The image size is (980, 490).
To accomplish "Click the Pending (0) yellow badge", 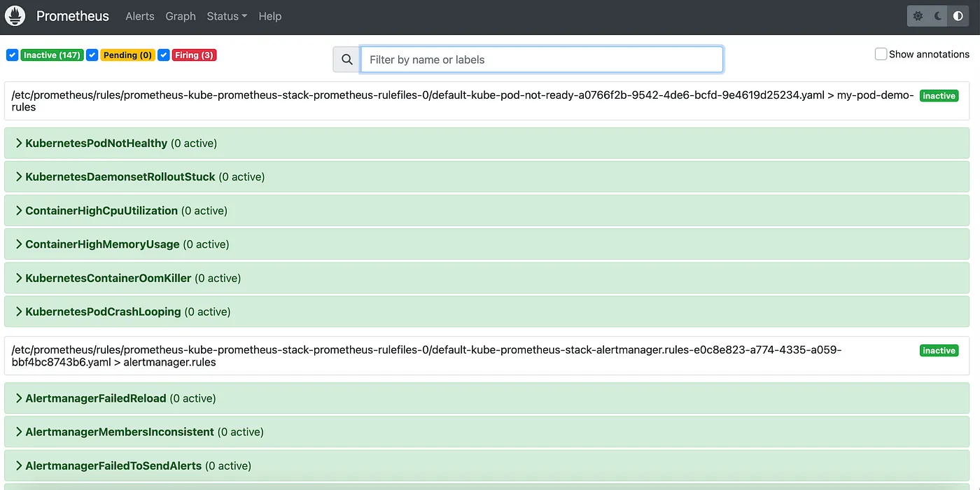I will tap(127, 55).
